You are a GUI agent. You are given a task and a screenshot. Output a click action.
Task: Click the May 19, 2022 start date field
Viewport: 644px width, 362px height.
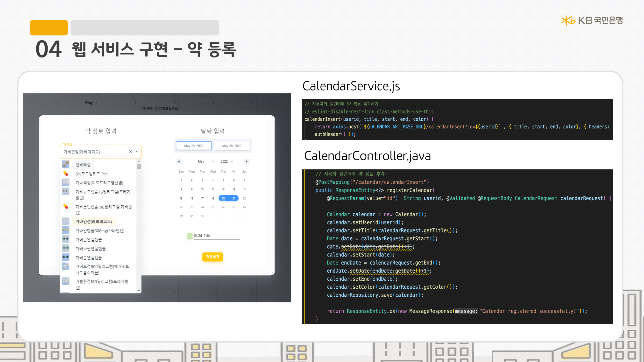194,146
